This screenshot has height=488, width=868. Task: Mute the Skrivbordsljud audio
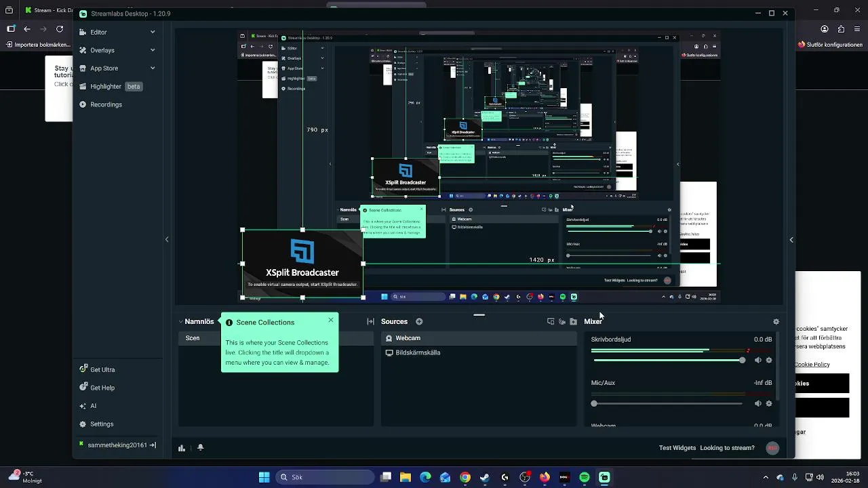tap(758, 361)
